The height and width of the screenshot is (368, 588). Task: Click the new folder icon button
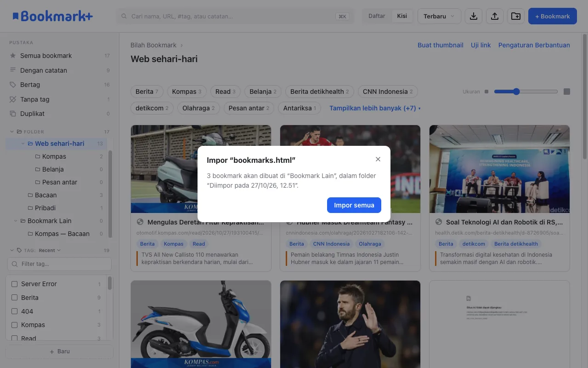coord(515,16)
